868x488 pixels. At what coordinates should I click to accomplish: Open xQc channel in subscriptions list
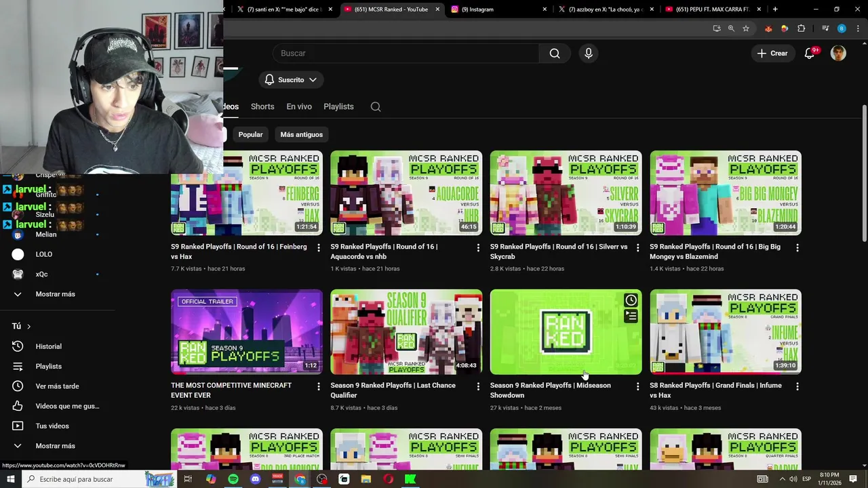(42, 274)
